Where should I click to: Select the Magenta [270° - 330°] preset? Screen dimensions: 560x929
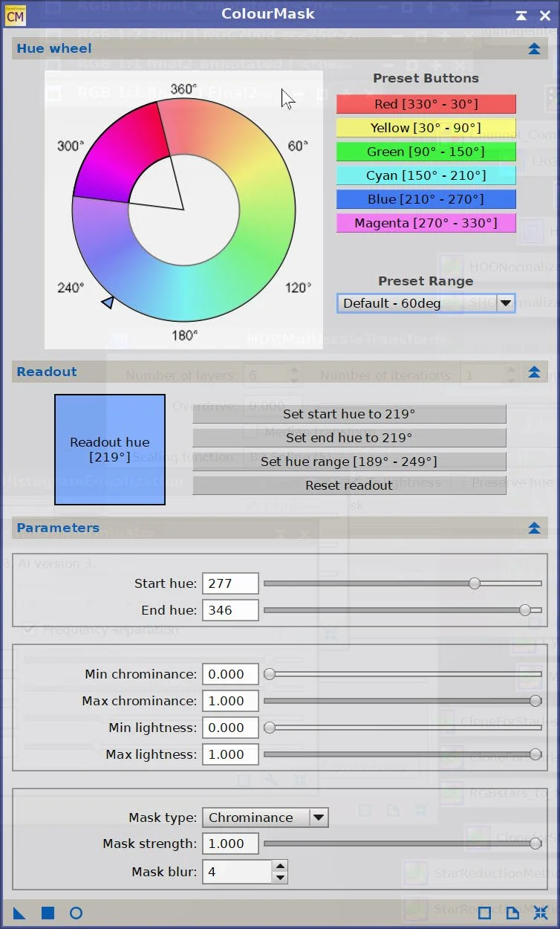426,223
